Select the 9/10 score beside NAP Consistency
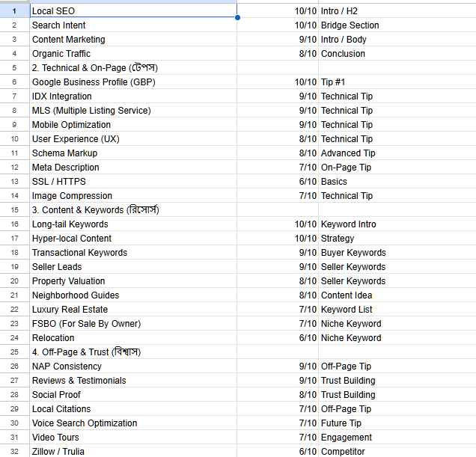476x457 pixels. 278,366
